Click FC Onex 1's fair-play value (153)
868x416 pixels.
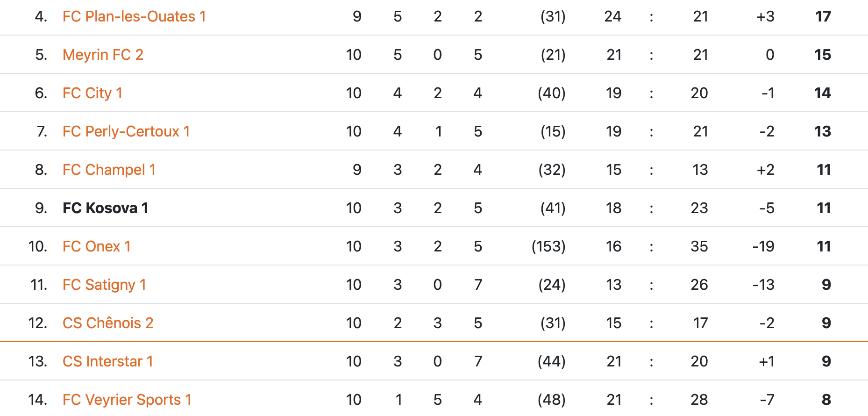click(x=548, y=247)
